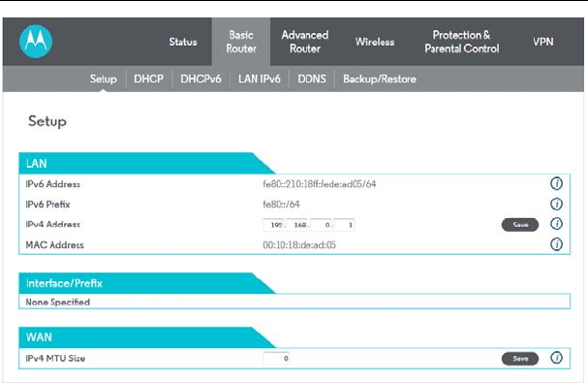Open info icon for MAC Address
The width and height of the screenshot is (588, 383).
(556, 244)
